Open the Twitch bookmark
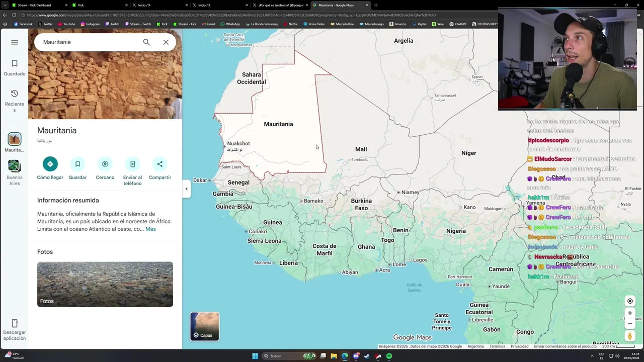This screenshot has height=362, width=644. (112, 24)
